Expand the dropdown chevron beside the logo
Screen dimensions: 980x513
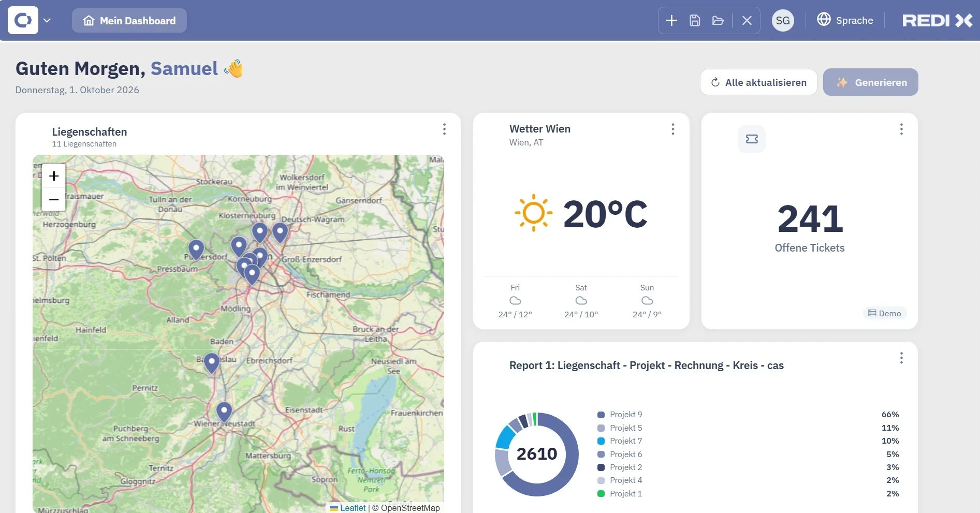pyautogui.click(x=47, y=21)
